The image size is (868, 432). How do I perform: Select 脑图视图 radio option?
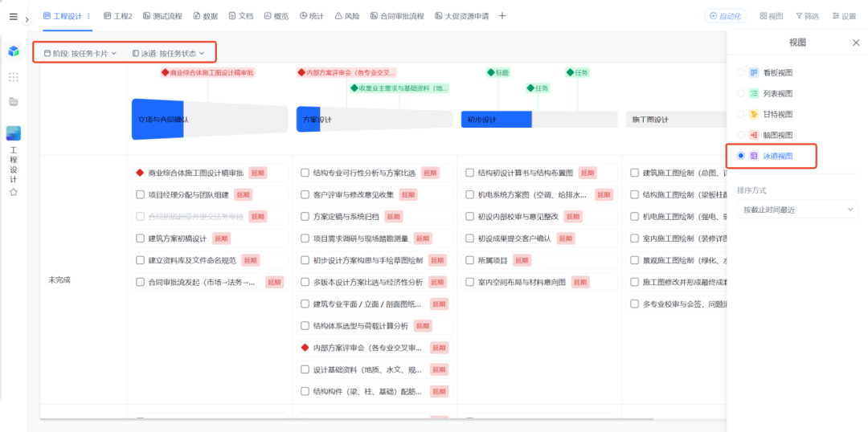741,135
